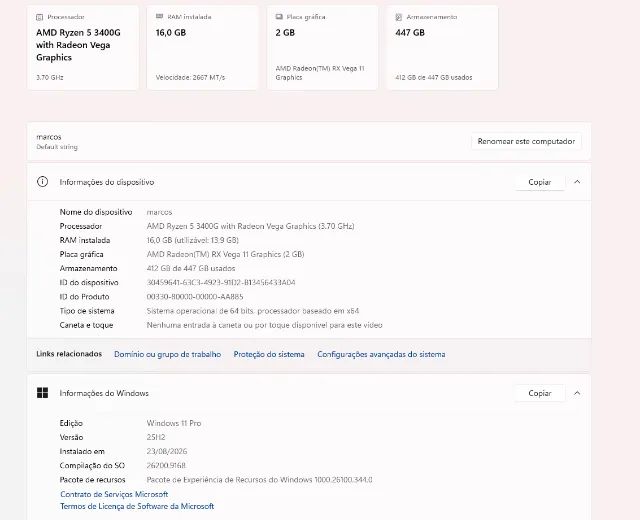The image size is (640, 520).
Task: Click the info icon beside Informações do dispositivo
Action: [42, 182]
